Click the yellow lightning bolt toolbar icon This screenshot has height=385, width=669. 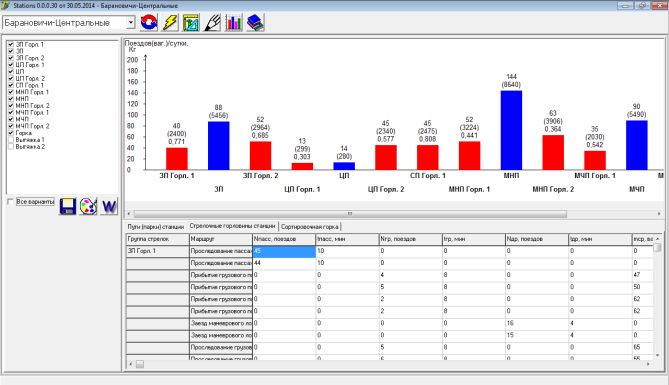point(170,23)
